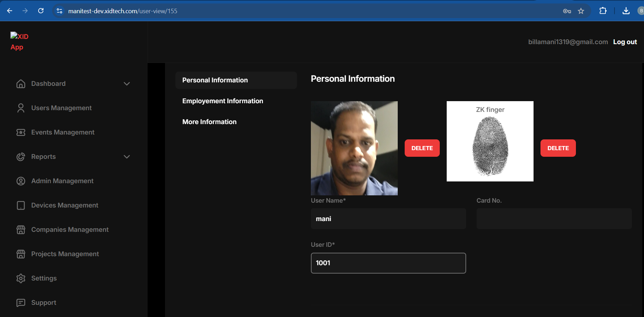Viewport: 644px width, 317px height.
Task: Focus the Card No. input field
Action: pos(554,219)
